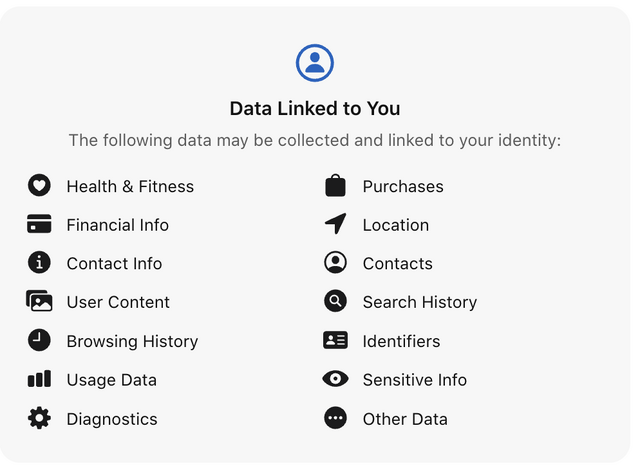Click the Other Data ellipsis icon
Viewport: 640px width, 473px height.
(x=335, y=419)
